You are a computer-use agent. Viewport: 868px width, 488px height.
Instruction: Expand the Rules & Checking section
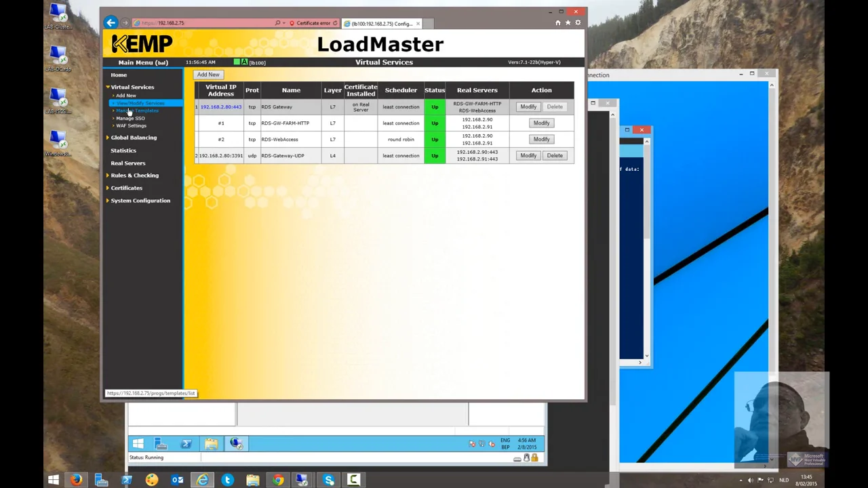pyautogui.click(x=134, y=176)
